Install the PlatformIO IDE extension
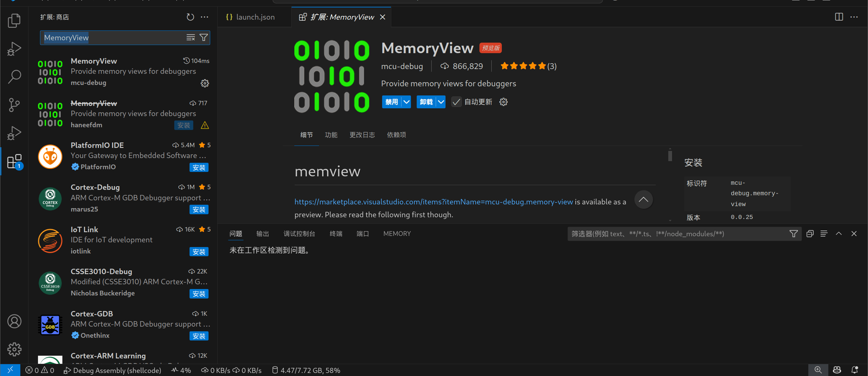This screenshot has width=868, height=376. click(x=199, y=167)
